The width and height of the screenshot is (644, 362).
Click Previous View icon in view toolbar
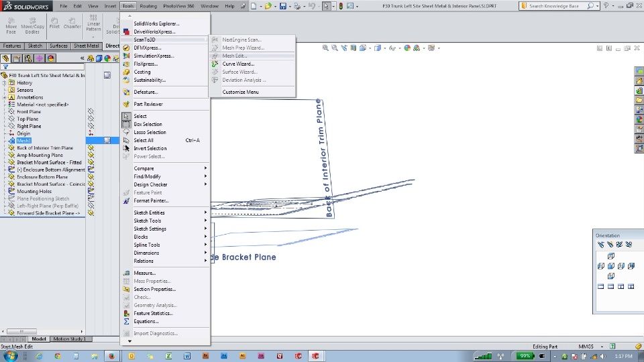point(343,48)
